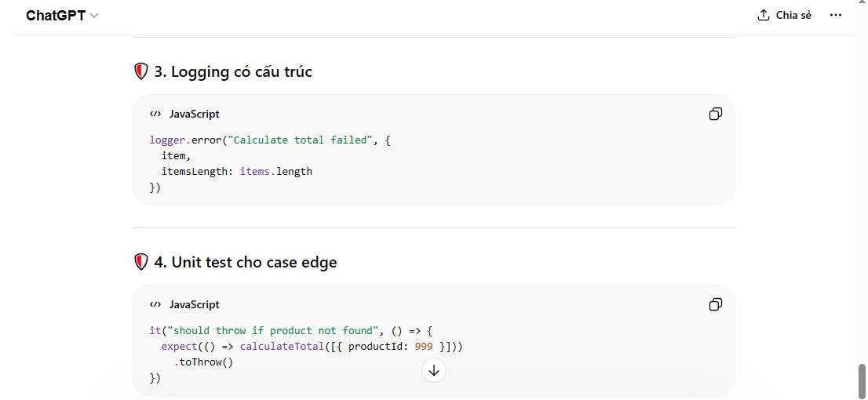Click the Chia sẻ share button
The width and height of the screenshot is (868, 400).
[x=784, y=15]
